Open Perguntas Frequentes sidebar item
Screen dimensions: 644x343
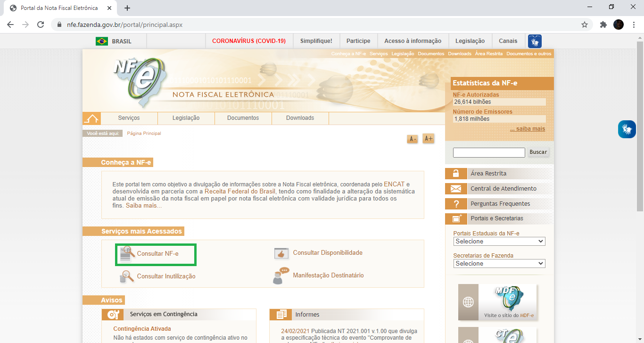pos(500,204)
